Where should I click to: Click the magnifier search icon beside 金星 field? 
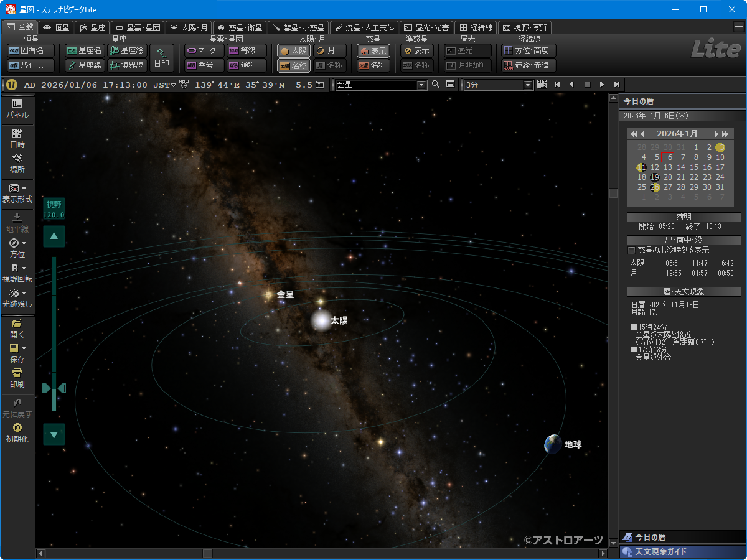click(436, 85)
